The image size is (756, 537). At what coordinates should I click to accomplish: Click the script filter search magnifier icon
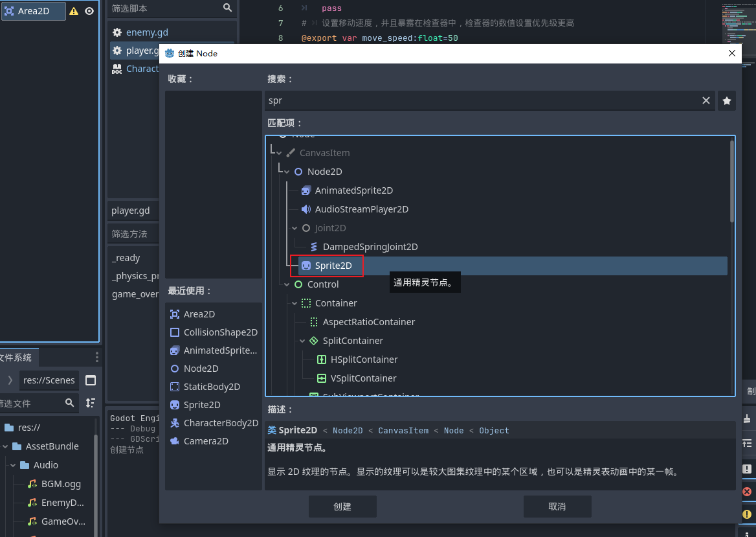tap(228, 8)
